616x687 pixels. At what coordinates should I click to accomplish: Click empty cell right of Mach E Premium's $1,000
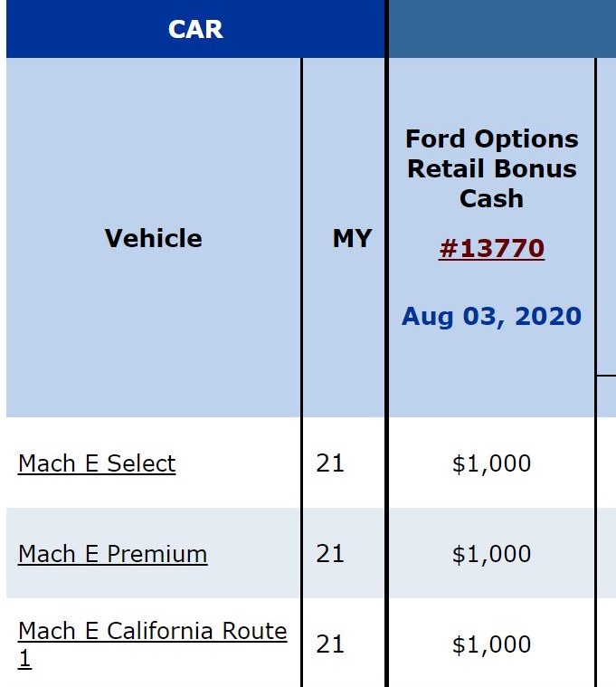(x=607, y=553)
